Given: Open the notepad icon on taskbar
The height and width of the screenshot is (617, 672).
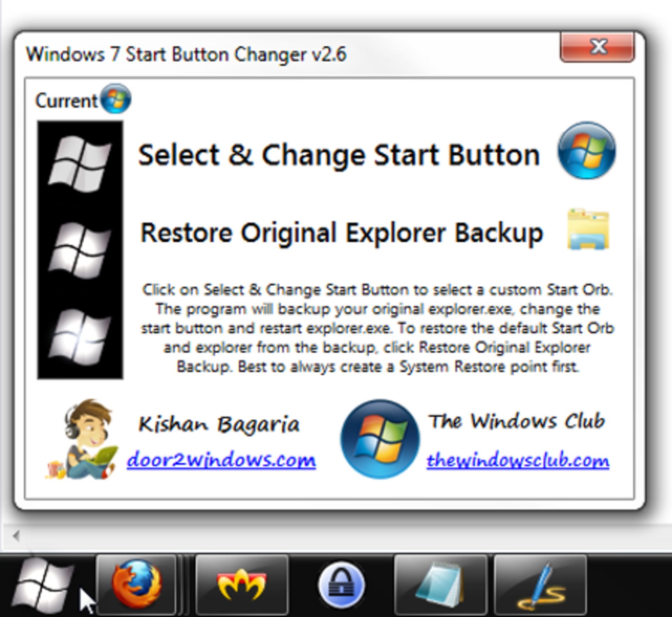Looking at the screenshot, I should [441, 585].
